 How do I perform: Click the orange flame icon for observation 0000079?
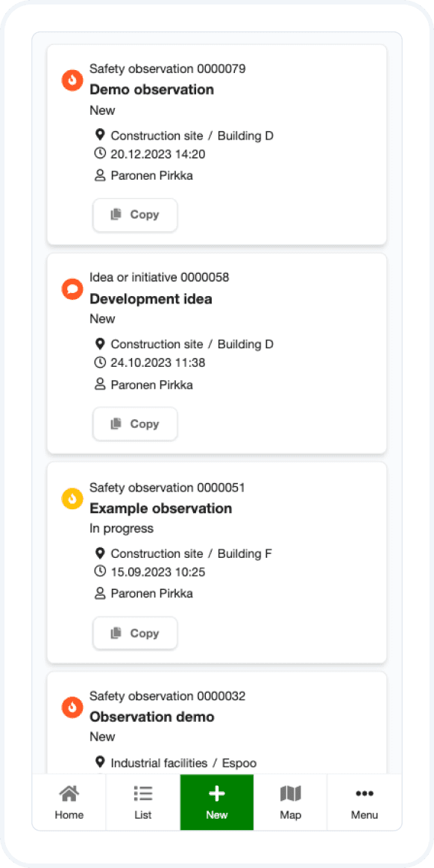point(72,81)
